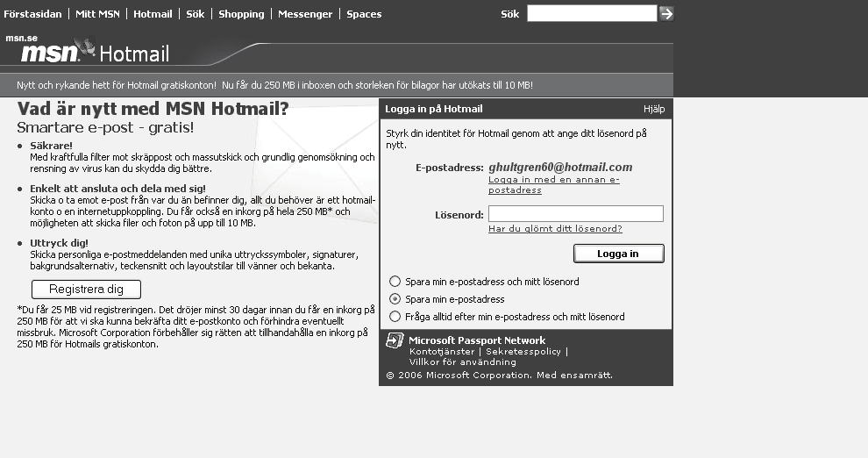The width and height of the screenshot is (868, 458).
Task: Click the Säkrare! bullet heading
Action: tap(51, 146)
